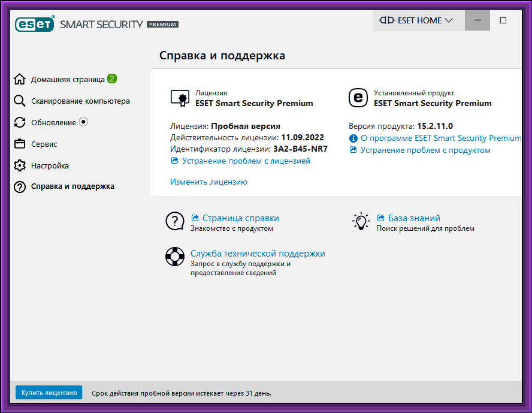Click the license certificate icon
The image size is (532, 413).
point(180,98)
